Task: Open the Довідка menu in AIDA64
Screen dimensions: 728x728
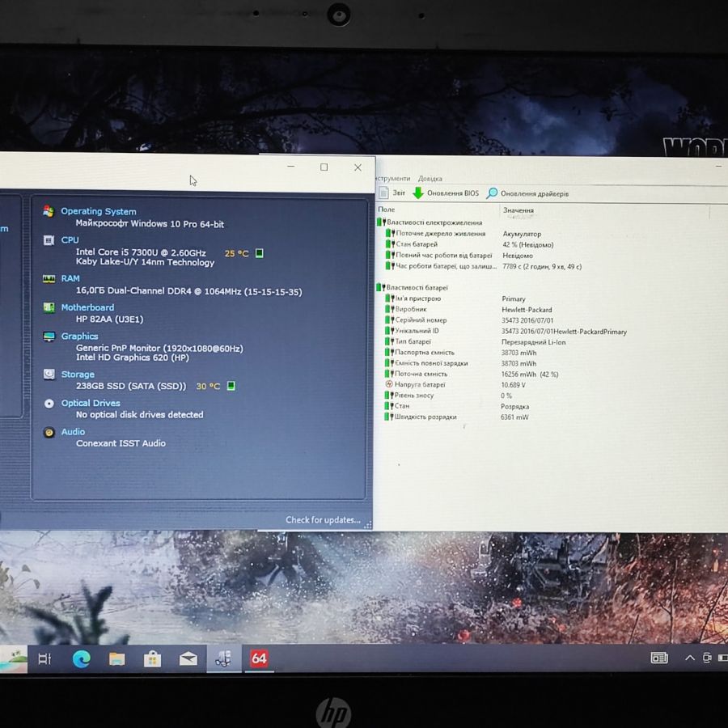Action: click(x=430, y=178)
